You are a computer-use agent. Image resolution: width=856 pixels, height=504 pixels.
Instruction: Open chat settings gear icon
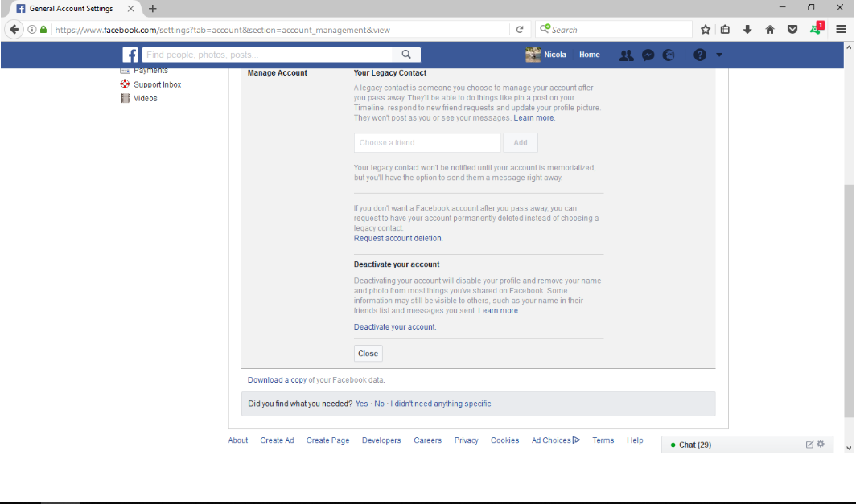(821, 444)
